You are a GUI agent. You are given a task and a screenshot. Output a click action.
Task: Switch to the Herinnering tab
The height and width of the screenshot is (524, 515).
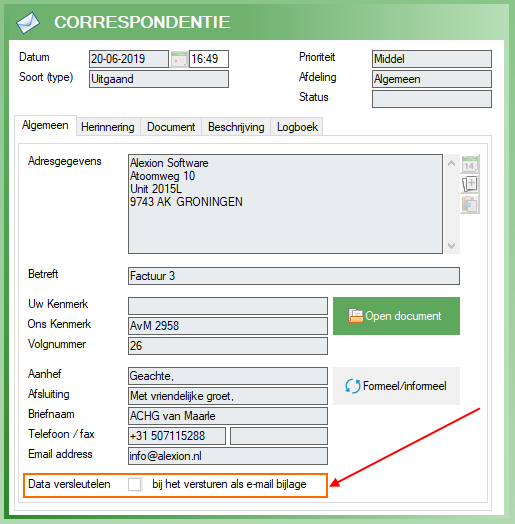(x=108, y=127)
